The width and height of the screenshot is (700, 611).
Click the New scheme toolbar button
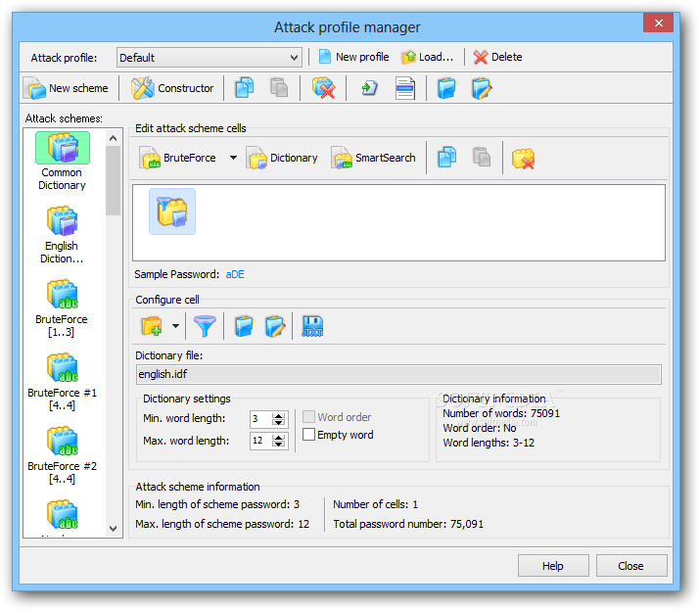[66, 88]
